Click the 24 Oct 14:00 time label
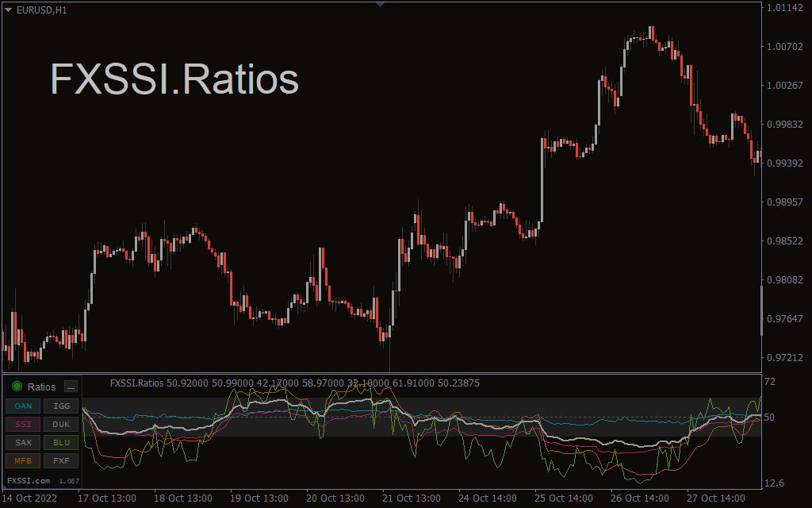Viewport: 812px width, 508px height. click(488, 498)
